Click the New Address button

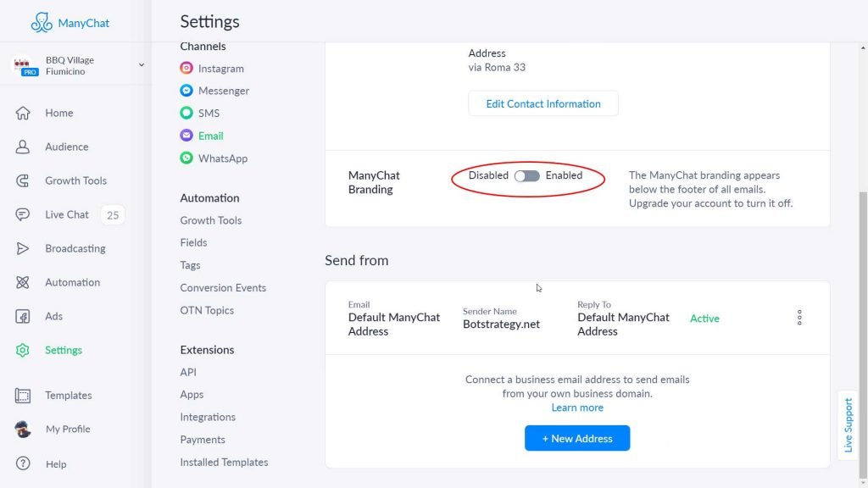[x=576, y=438]
